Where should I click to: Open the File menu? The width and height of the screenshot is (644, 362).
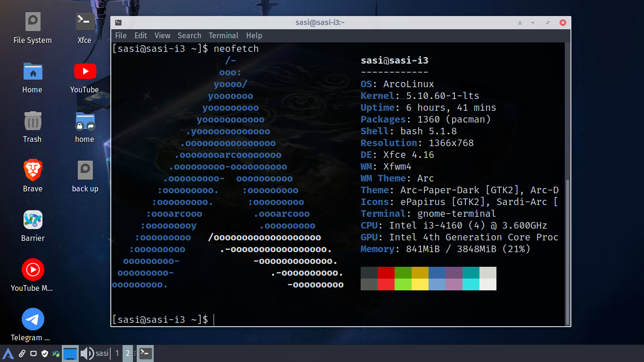pyautogui.click(x=121, y=35)
